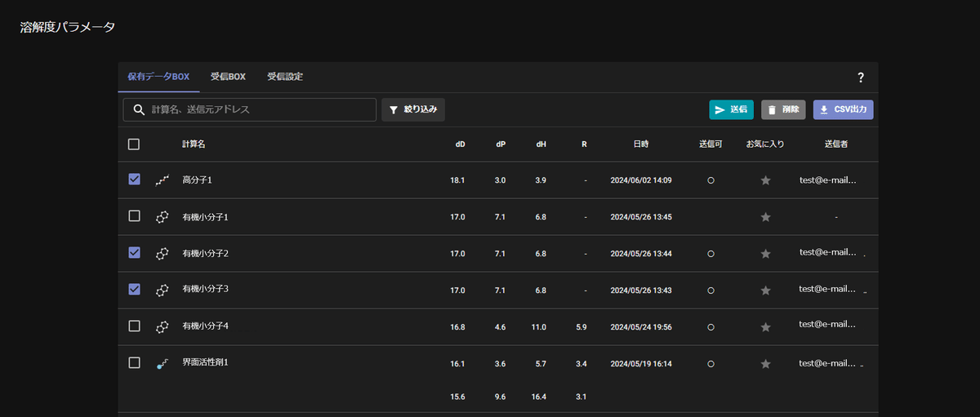Click the search magnifier icon
980x417 pixels.
139,109
